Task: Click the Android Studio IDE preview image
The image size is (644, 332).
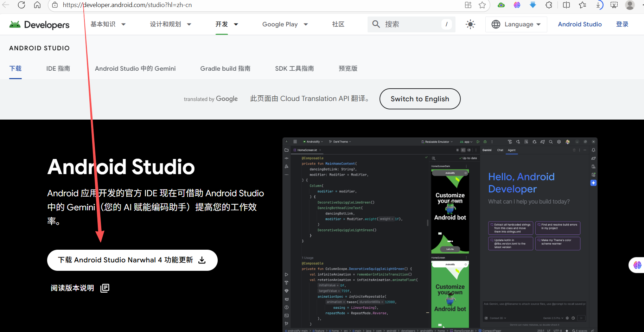Action: (x=440, y=235)
